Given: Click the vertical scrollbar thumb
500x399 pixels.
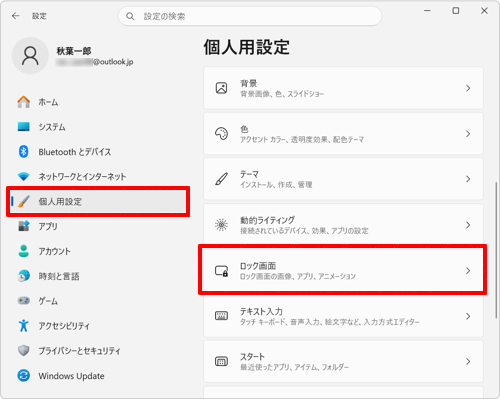Looking at the screenshot, I should point(496,250).
